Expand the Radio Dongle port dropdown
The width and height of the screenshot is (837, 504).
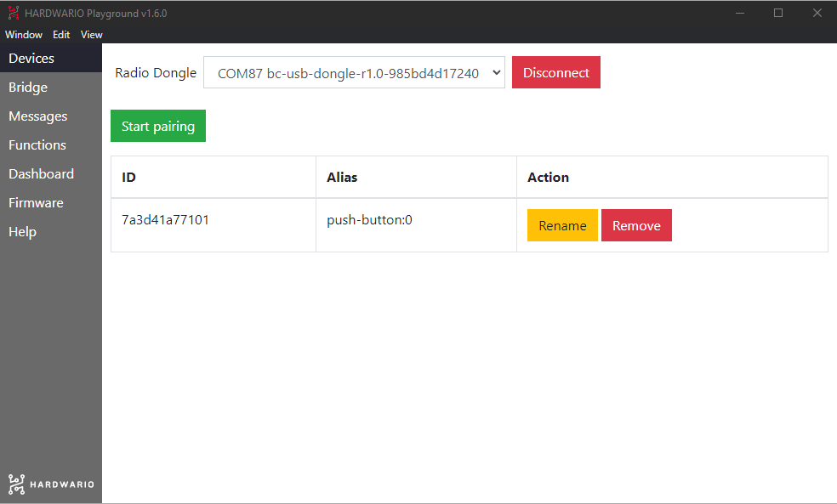pyautogui.click(x=354, y=72)
